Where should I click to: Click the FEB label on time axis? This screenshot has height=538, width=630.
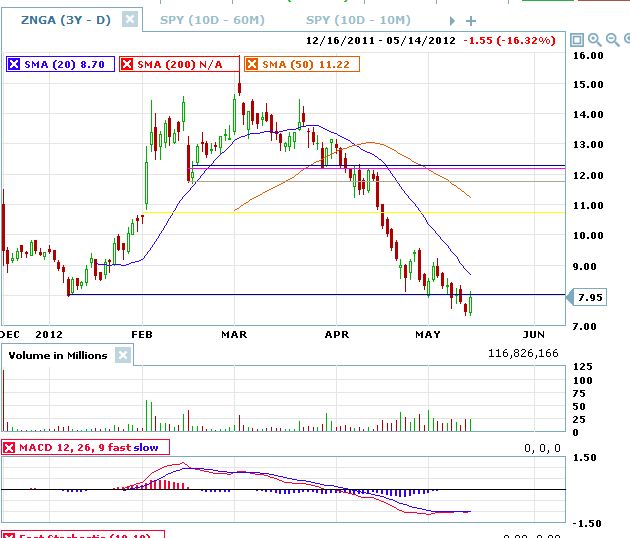(x=142, y=334)
